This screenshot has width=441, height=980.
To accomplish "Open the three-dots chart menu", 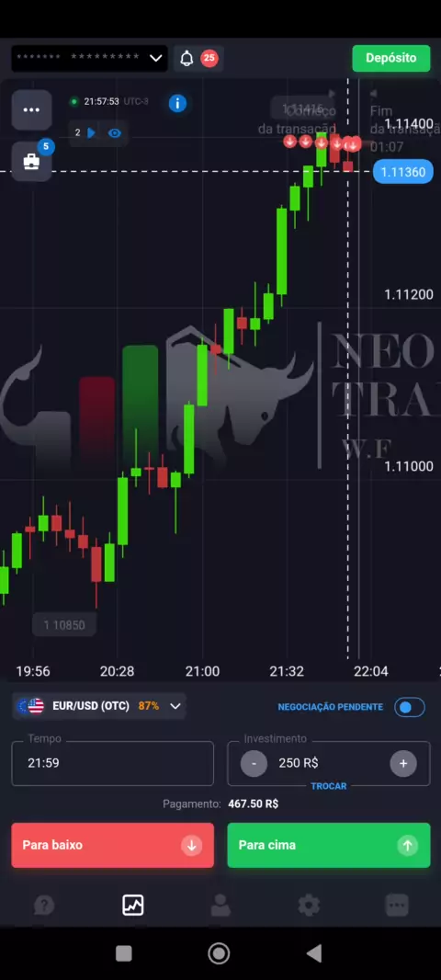I will pyautogui.click(x=32, y=110).
